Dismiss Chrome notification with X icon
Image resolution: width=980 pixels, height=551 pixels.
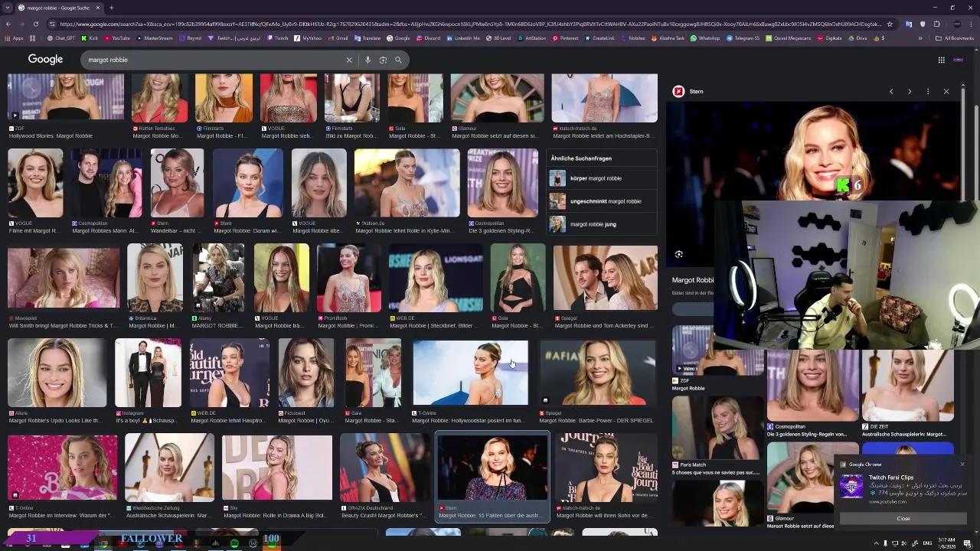pyautogui.click(x=962, y=464)
